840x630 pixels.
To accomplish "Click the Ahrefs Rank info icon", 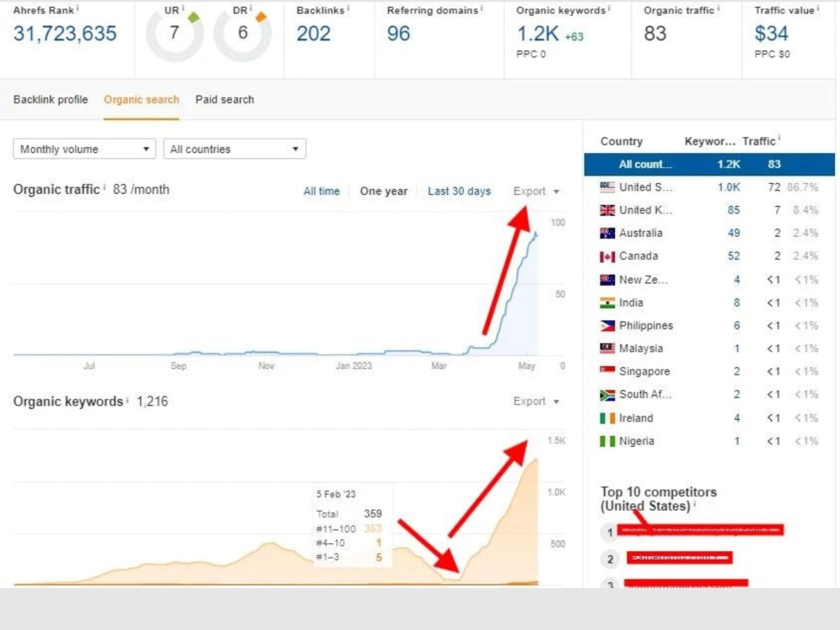I will click(77, 8).
